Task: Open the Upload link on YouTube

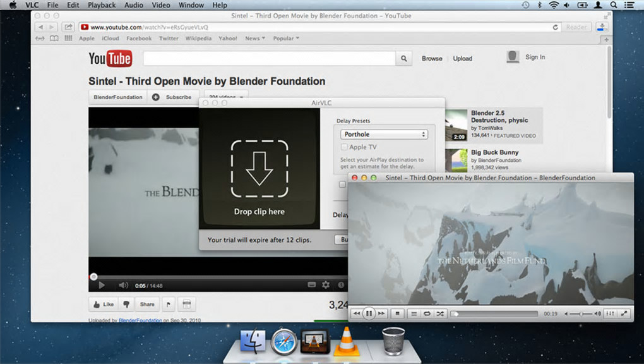Action: click(462, 58)
